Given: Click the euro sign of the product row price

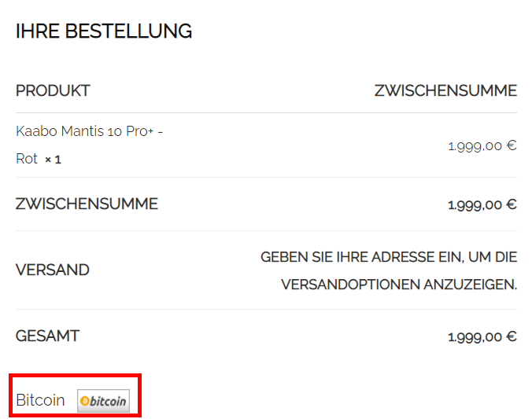Looking at the screenshot, I should 512,145.
